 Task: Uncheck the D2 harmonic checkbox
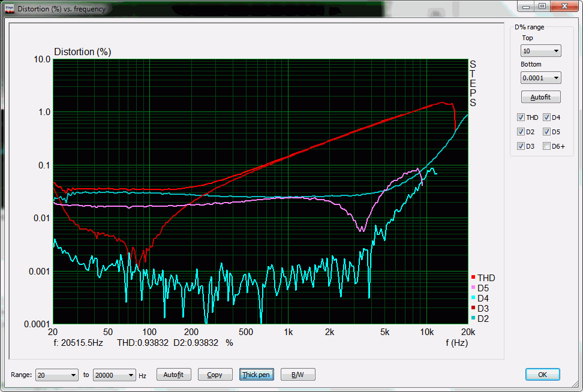(521, 132)
